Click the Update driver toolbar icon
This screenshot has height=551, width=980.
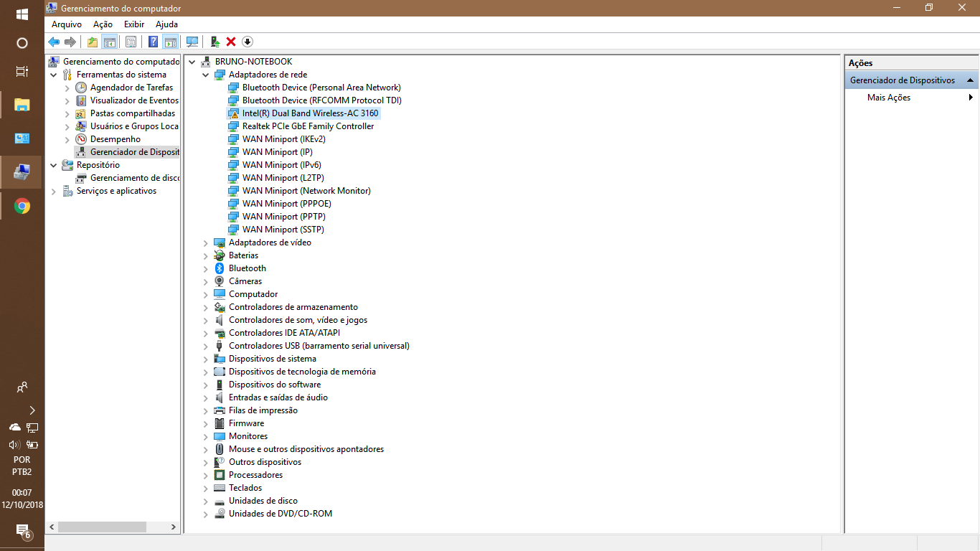click(x=215, y=42)
